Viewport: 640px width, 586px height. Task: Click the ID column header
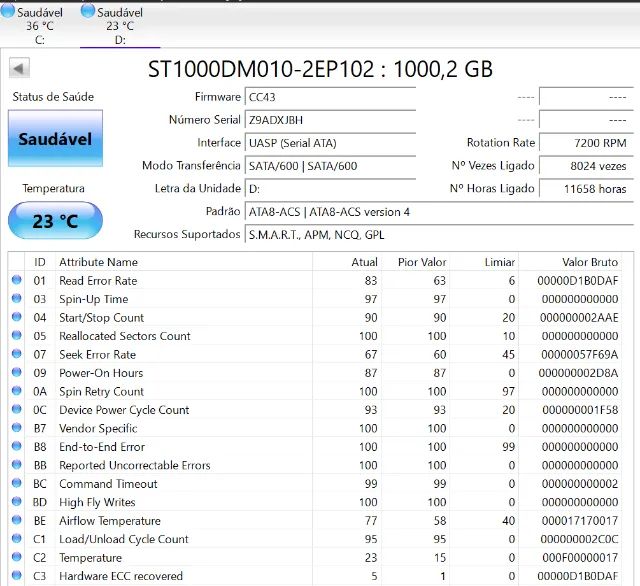40,262
